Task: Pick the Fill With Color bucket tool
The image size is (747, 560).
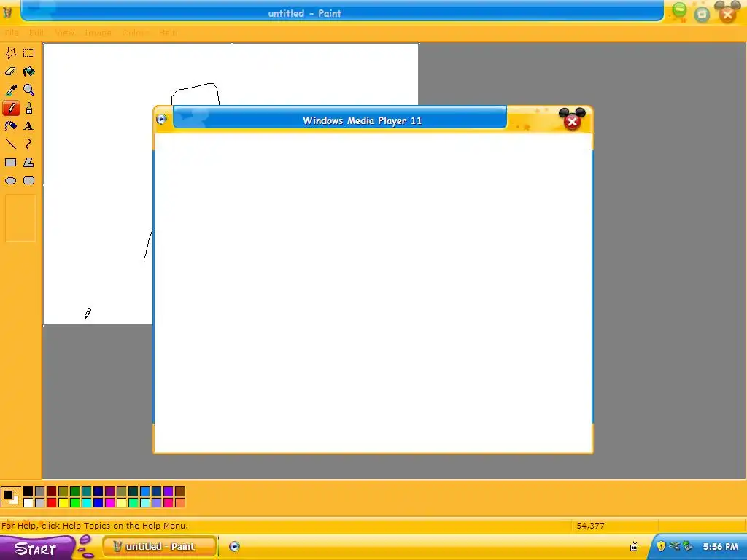Action: pyautogui.click(x=29, y=71)
